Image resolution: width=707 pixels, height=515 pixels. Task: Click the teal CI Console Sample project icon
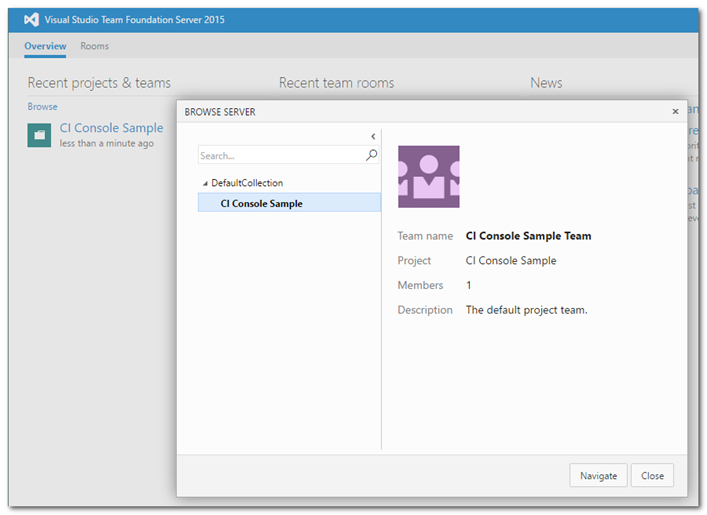[39, 136]
